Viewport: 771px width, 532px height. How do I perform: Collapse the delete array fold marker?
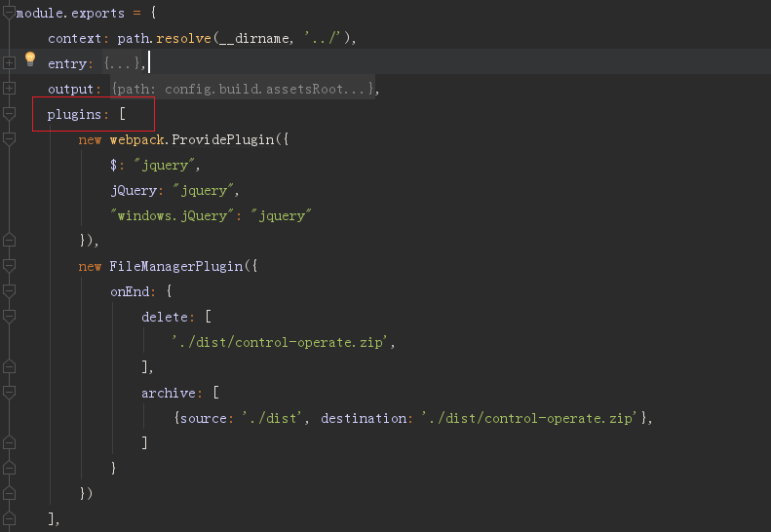pos(9,317)
